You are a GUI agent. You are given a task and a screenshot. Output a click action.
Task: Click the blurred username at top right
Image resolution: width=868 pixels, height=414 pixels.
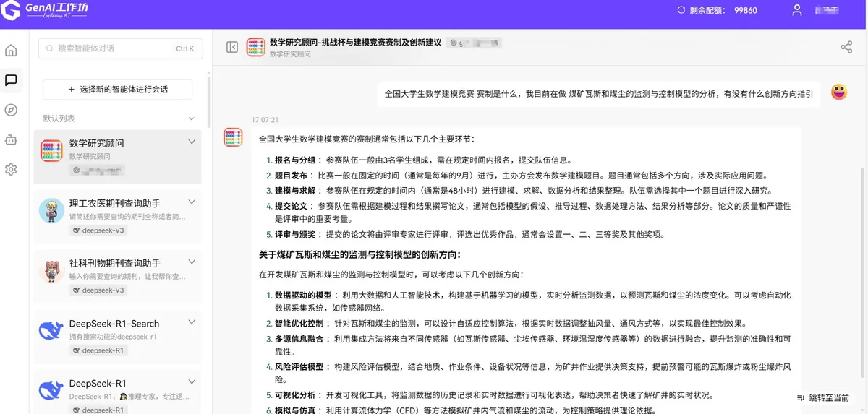pos(827,10)
